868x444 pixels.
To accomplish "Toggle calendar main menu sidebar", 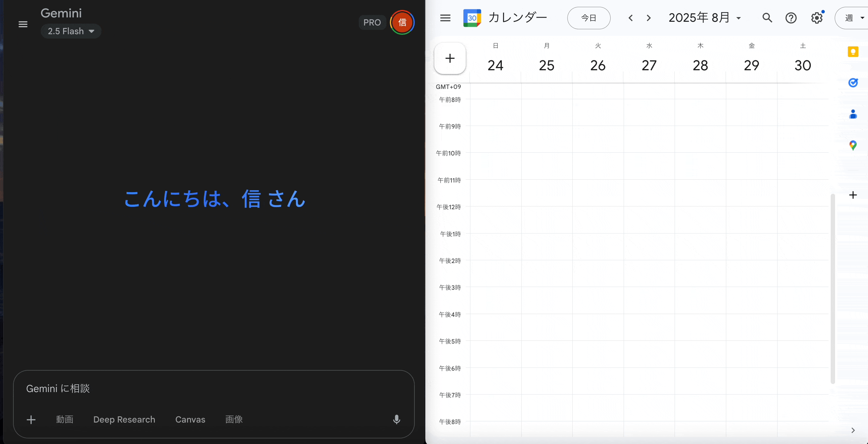I will click(x=445, y=18).
